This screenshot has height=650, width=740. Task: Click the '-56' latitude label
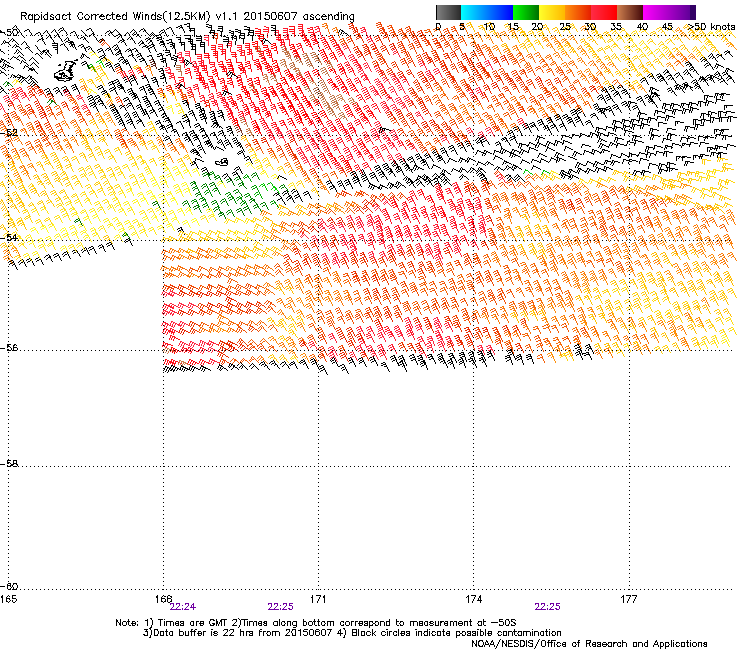pyautogui.click(x=9, y=347)
